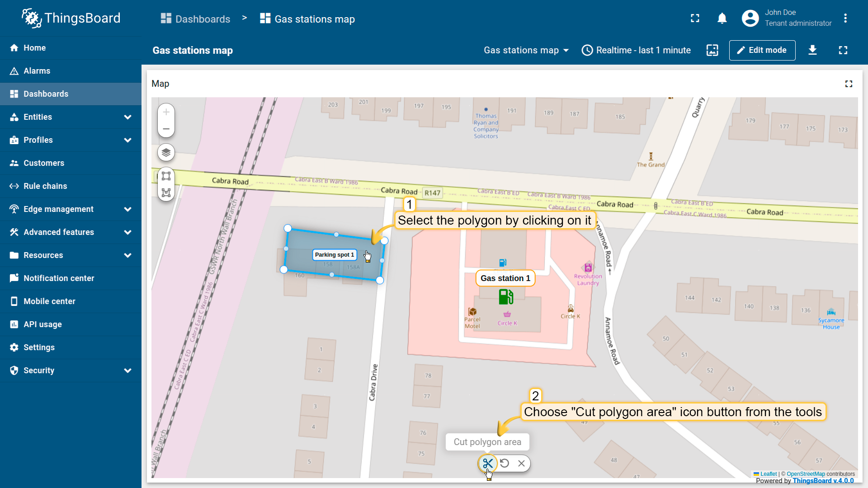The height and width of the screenshot is (488, 868).
Task: Select the create polygon tool
Action: pos(166,193)
